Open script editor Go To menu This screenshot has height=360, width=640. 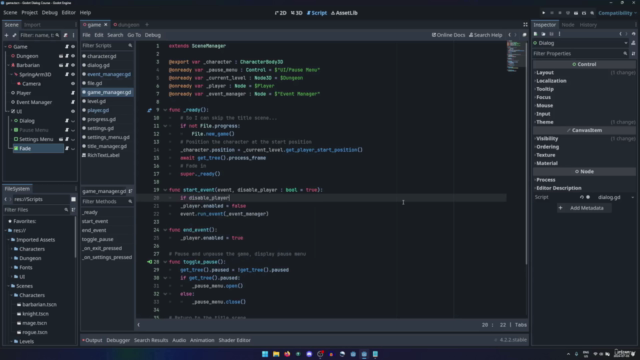(x=134, y=35)
